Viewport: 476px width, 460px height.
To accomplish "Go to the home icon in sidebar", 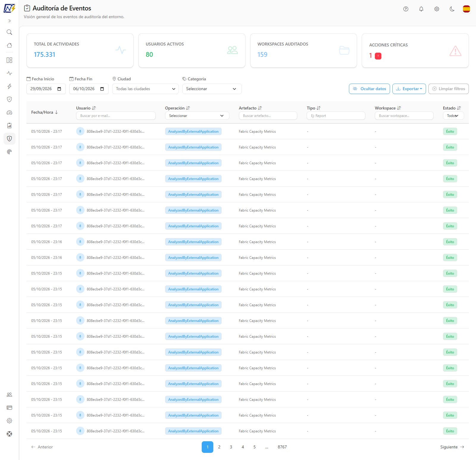I will click(x=10, y=45).
